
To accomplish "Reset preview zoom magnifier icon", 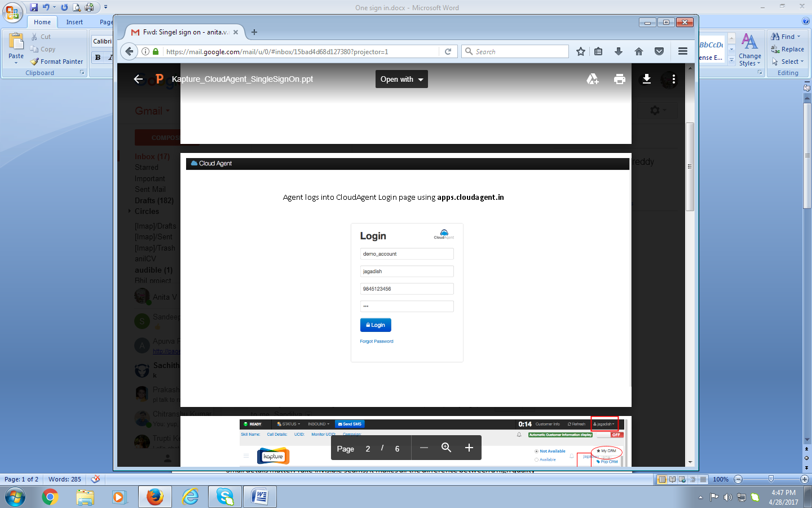I will pyautogui.click(x=446, y=448).
